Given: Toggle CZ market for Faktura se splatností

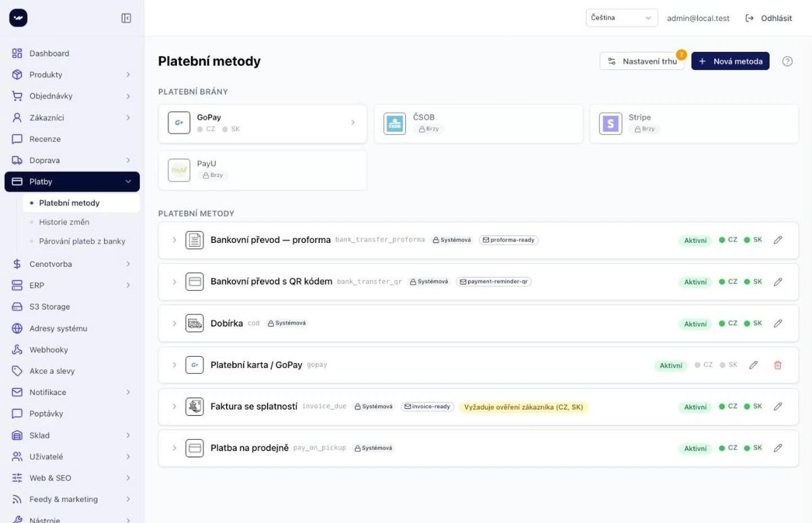Looking at the screenshot, I should (x=728, y=407).
